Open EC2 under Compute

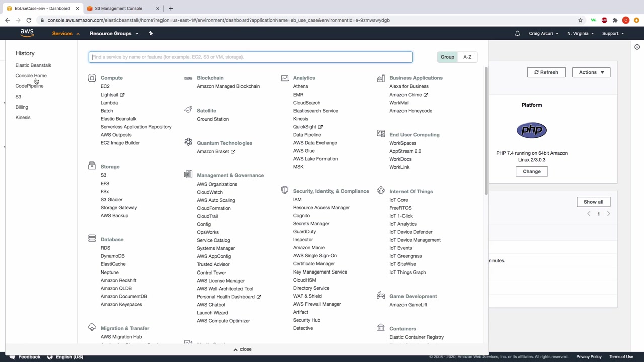tap(105, 86)
